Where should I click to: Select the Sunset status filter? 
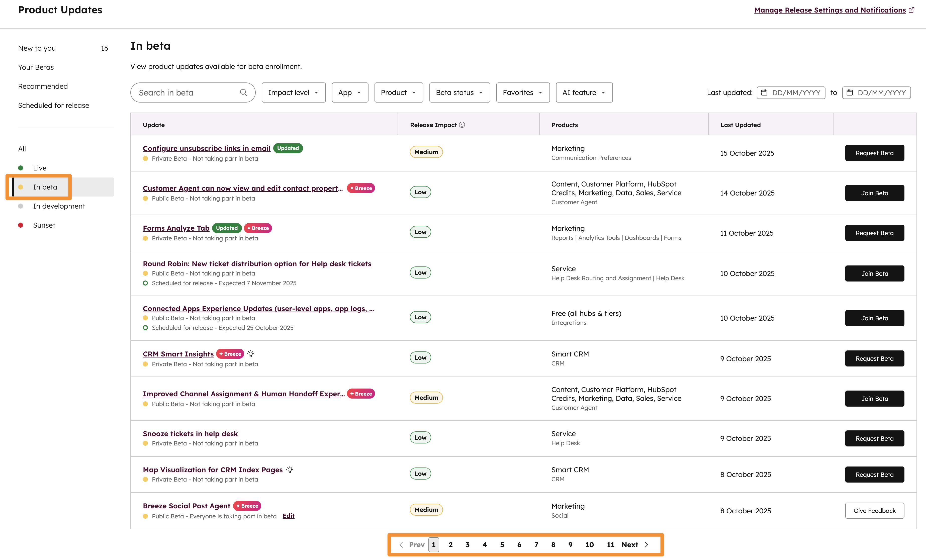pos(44,225)
